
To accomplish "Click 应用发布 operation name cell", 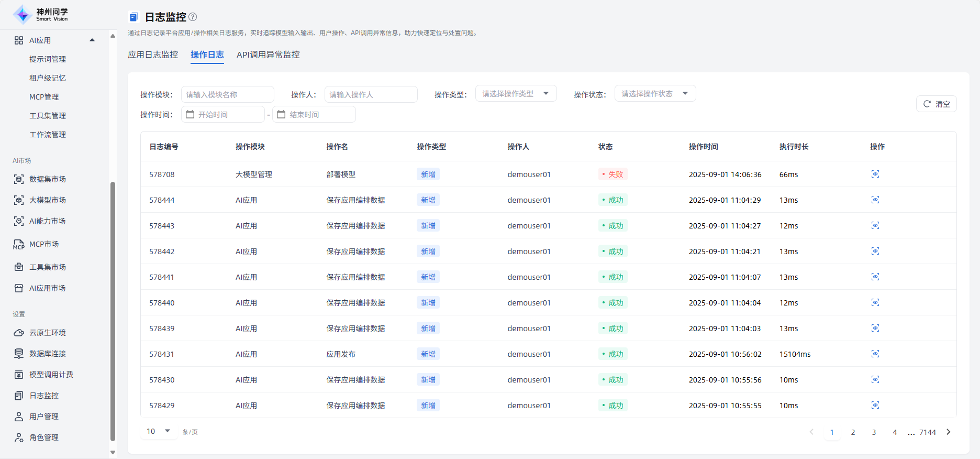I will coord(341,354).
